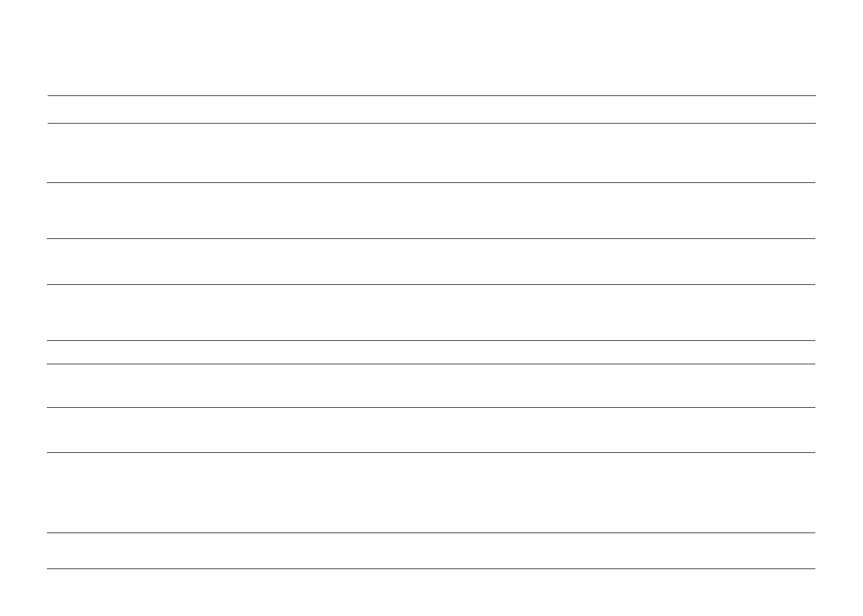
Task: Click the bottom border line of the table
Action: [x=431, y=569]
